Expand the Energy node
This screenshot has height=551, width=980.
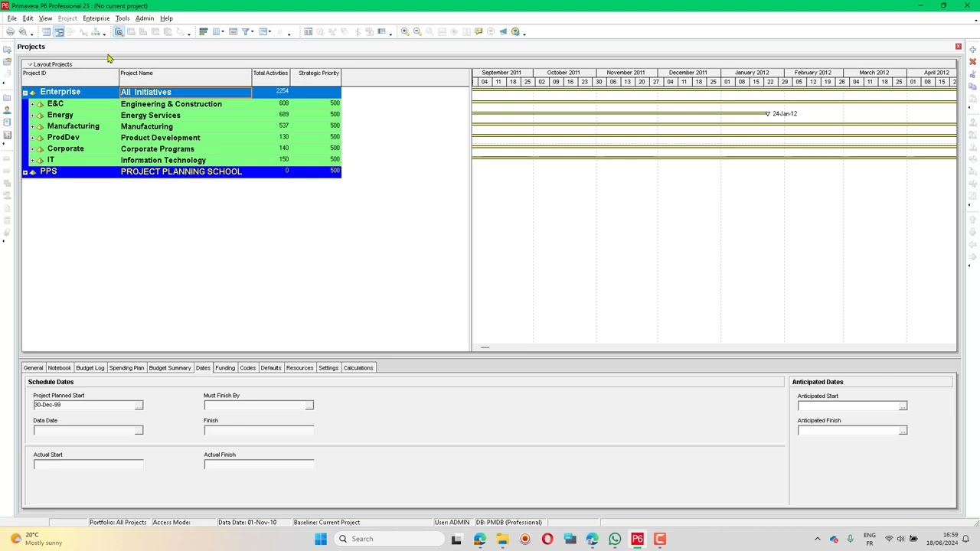click(33, 116)
